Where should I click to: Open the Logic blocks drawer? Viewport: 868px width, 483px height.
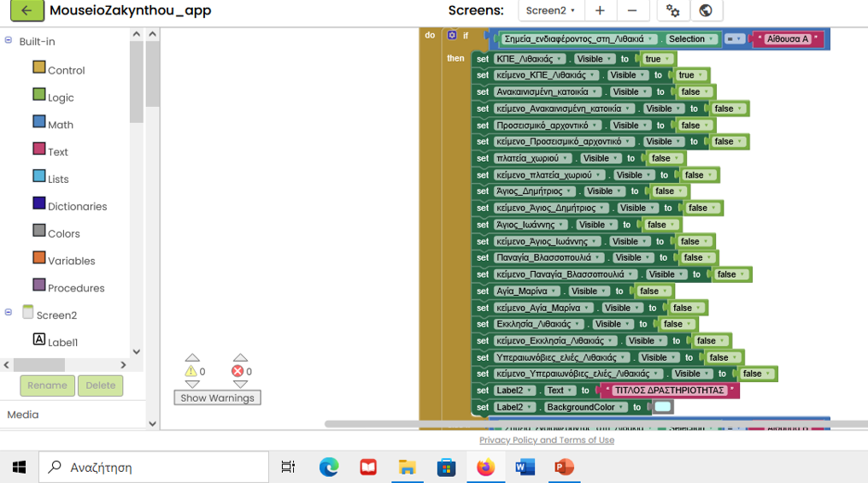coord(53,97)
